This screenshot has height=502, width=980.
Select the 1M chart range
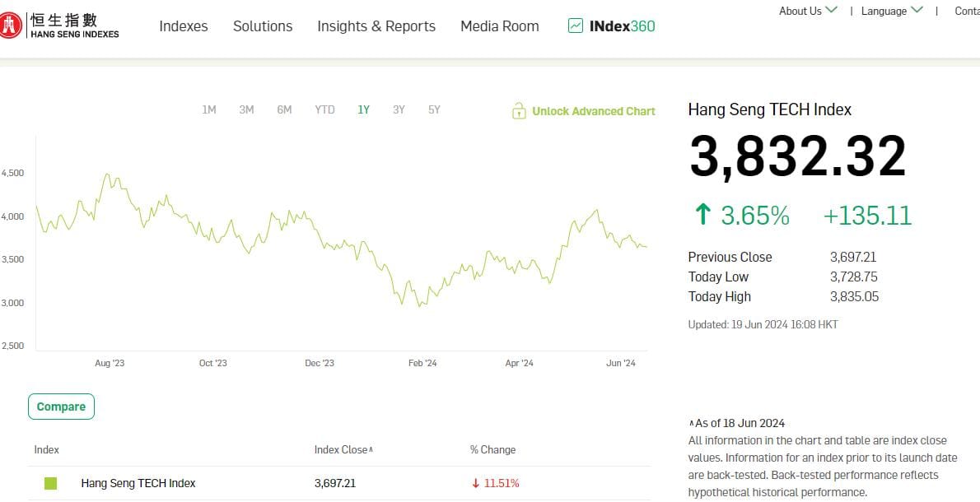[x=209, y=110]
